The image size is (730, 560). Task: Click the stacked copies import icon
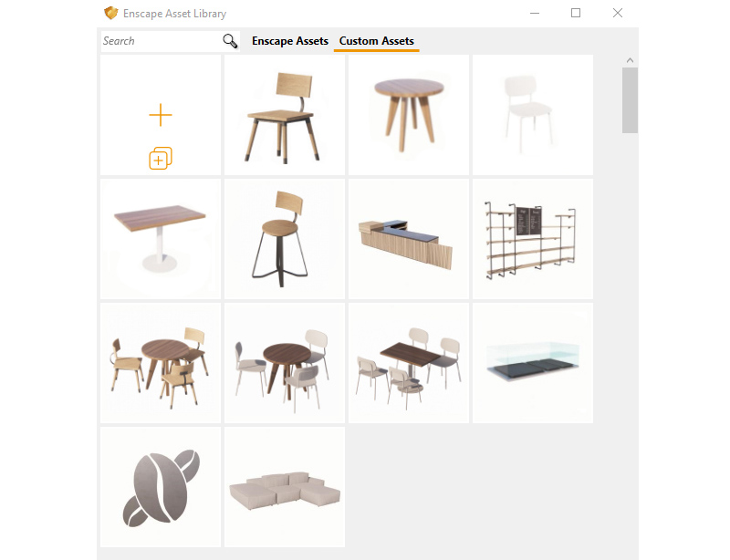pos(160,157)
